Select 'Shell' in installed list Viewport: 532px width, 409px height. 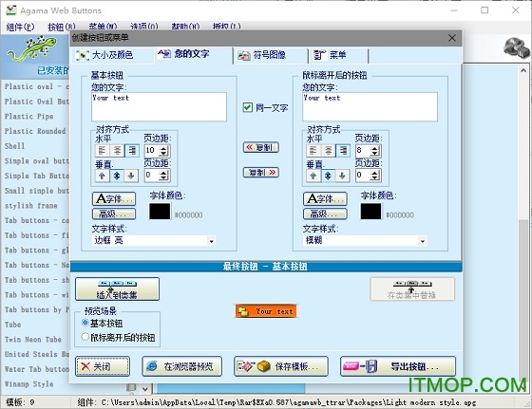point(14,146)
